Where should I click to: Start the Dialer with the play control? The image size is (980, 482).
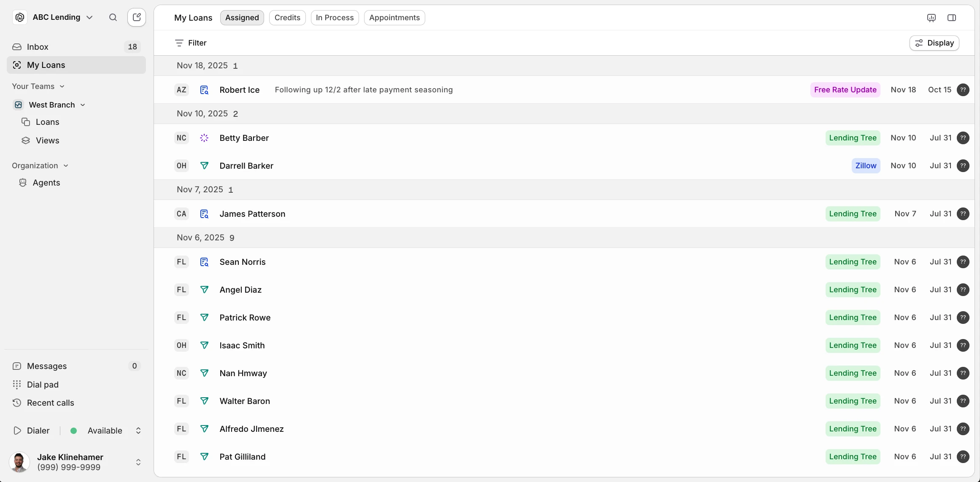[x=17, y=431]
